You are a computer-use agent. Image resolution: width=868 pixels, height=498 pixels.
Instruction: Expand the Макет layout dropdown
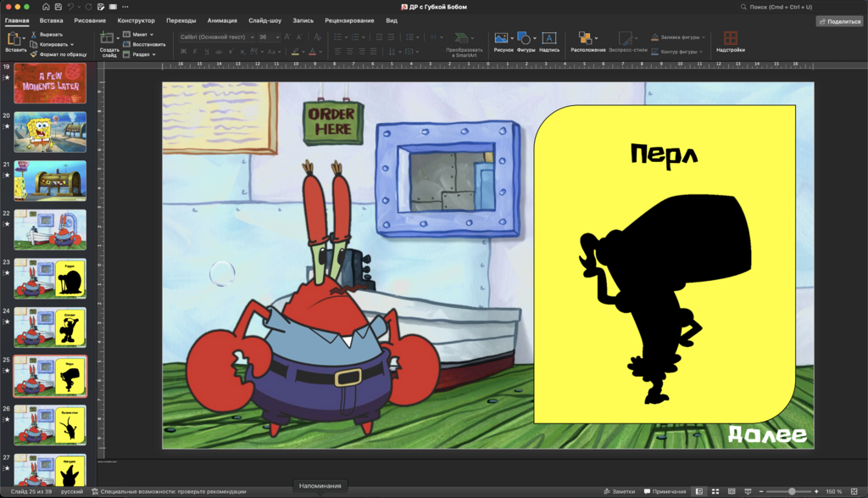pos(152,34)
